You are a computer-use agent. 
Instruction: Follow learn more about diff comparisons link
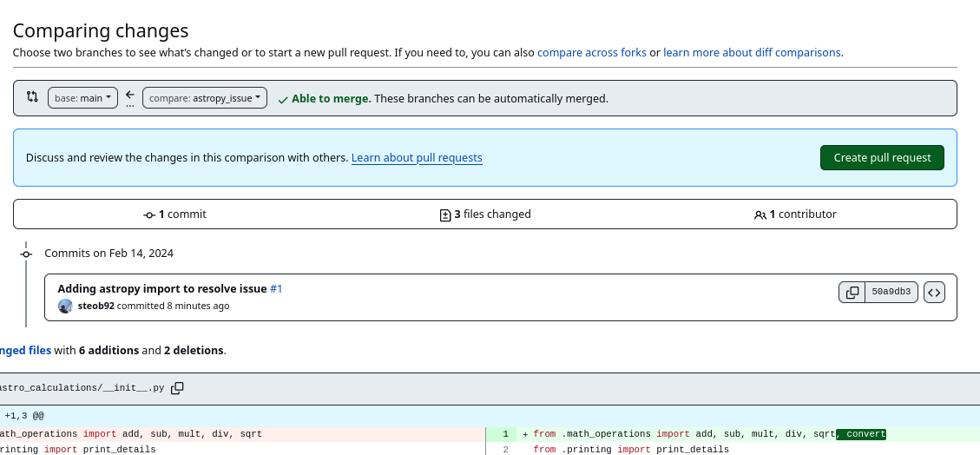click(752, 52)
